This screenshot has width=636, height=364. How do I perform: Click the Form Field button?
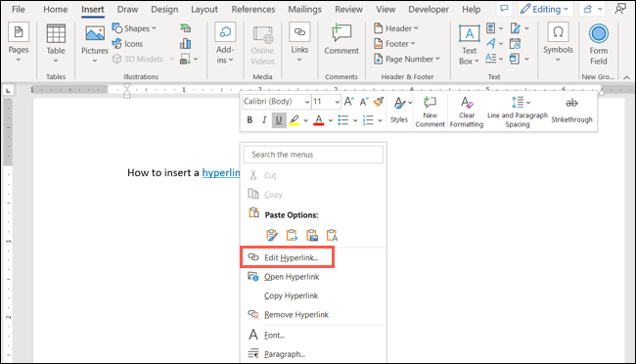pyautogui.click(x=598, y=44)
